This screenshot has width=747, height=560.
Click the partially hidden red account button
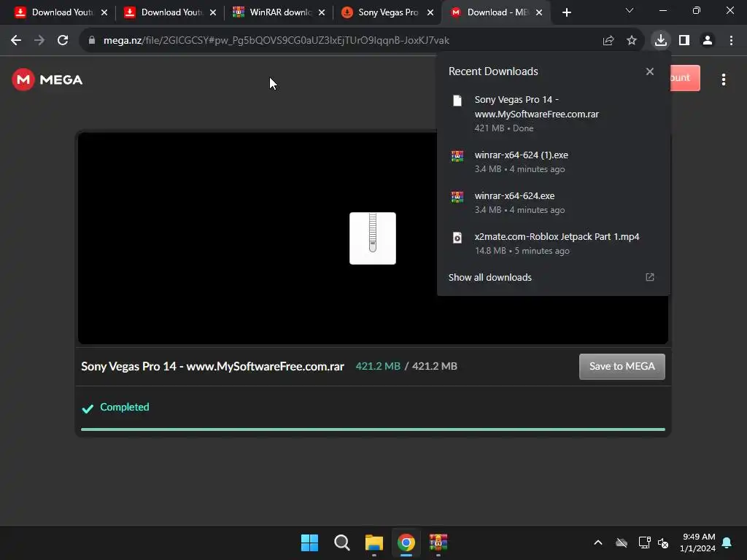tap(684, 77)
